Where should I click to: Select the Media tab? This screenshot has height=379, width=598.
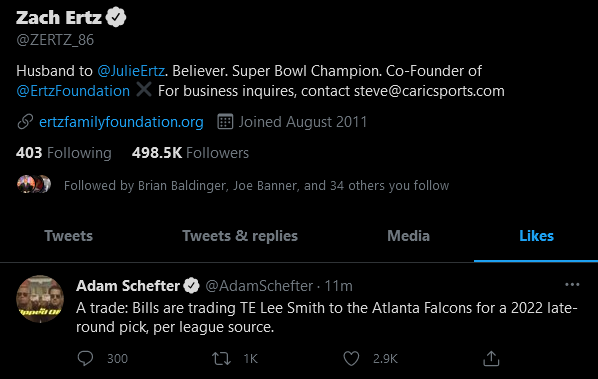click(408, 236)
